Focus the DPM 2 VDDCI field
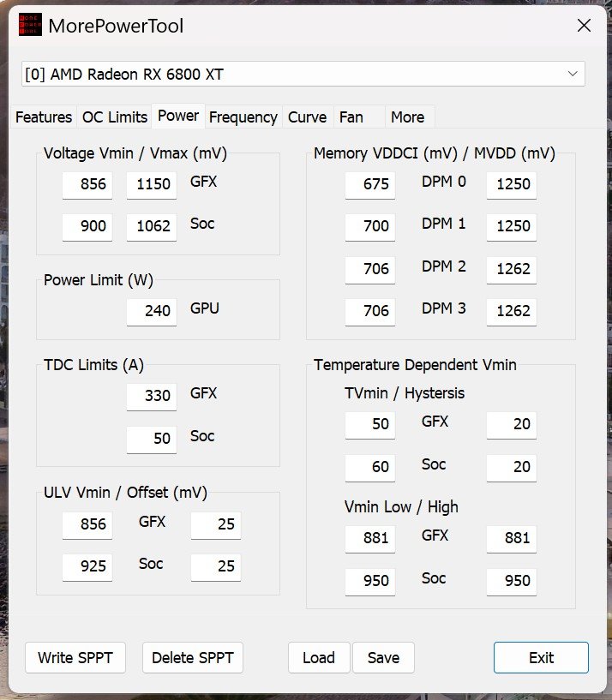Viewport: 612px width, 700px height. (x=370, y=270)
